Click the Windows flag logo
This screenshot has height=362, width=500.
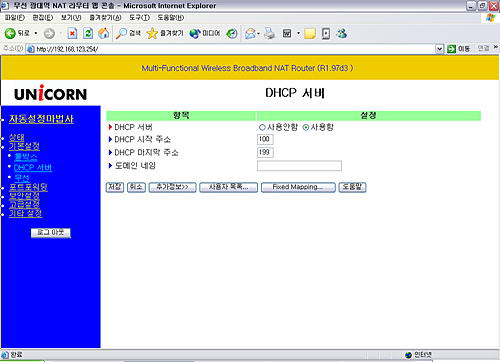tap(491, 18)
